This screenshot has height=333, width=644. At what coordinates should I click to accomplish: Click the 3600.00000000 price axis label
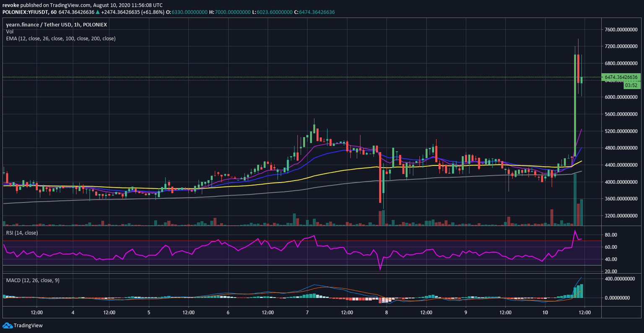[x=621, y=199]
